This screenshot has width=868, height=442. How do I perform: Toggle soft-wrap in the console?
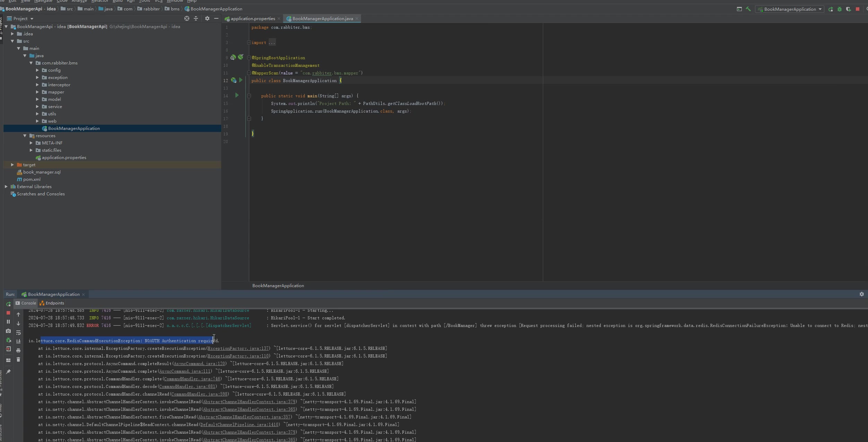[x=18, y=333]
